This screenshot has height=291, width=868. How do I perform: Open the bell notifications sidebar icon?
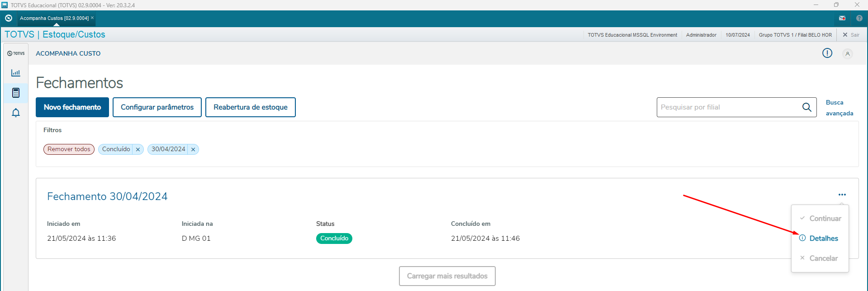coord(16,113)
